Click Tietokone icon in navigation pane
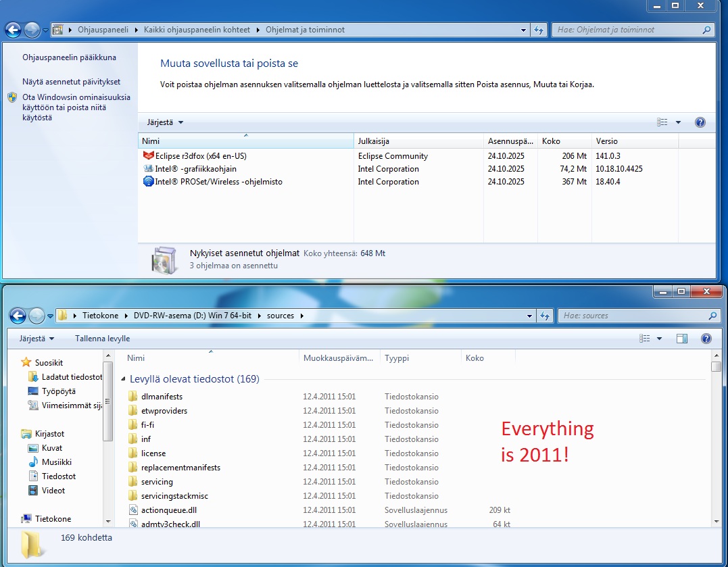This screenshot has height=567, width=728. click(26, 519)
